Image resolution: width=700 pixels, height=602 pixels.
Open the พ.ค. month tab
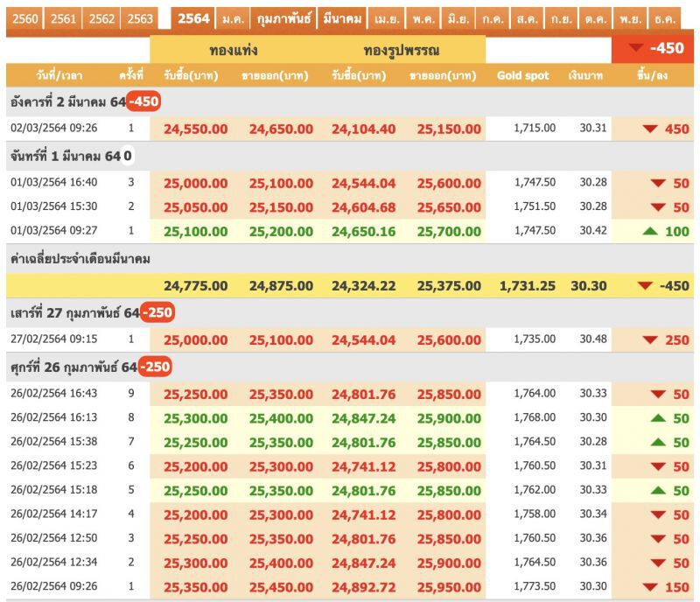click(x=423, y=18)
